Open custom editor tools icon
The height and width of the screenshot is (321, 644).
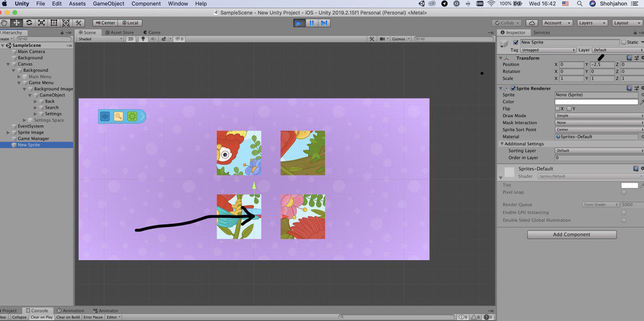click(78, 23)
